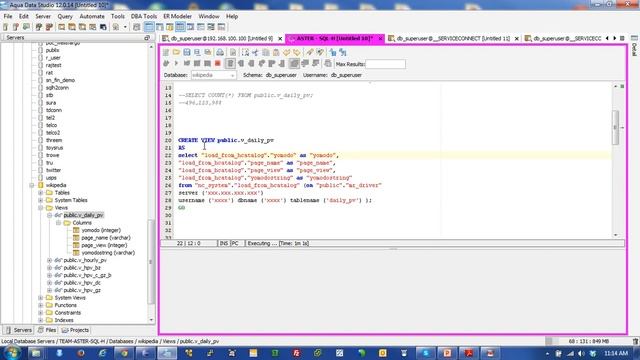Screen dimensions: 640x360
Task: Open the Windows Start button
Action: [x=11, y=353]
